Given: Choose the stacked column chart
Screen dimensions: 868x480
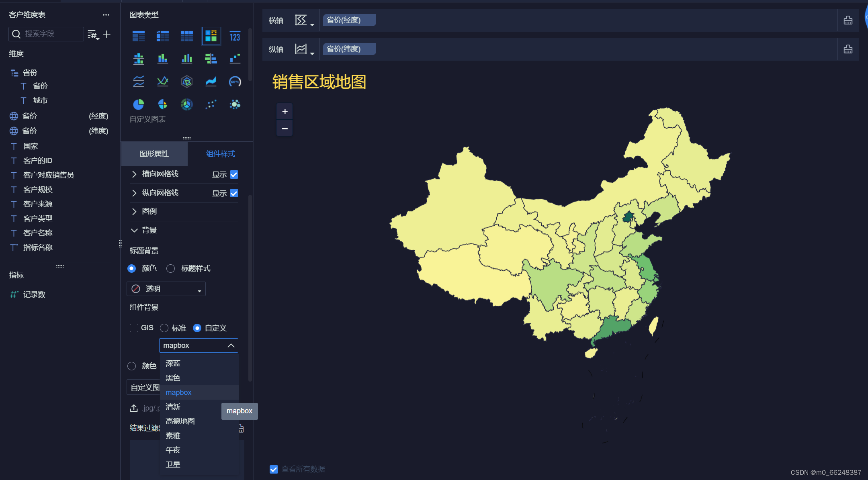Looking at the screenshot, I should point(163,59).
